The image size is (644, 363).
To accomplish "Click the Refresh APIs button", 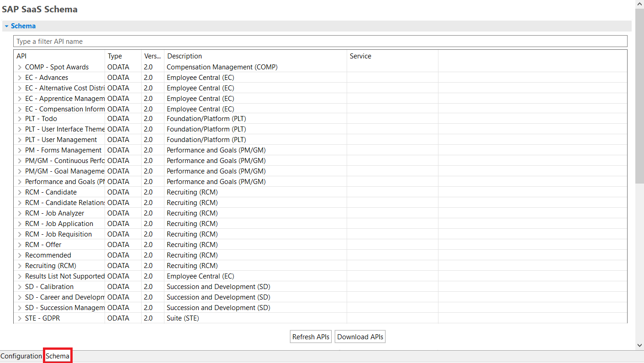I will 311,336.
